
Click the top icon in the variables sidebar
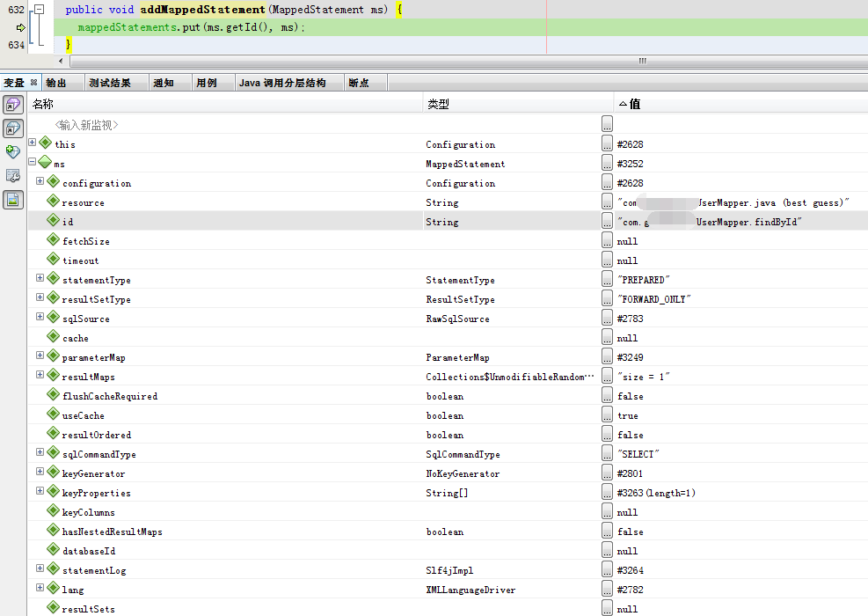pos(12,104)
